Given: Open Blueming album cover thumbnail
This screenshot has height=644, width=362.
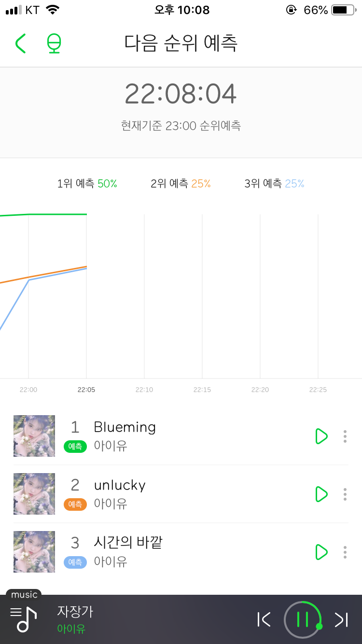Looking at the screenshot, I should click(34, 436).
